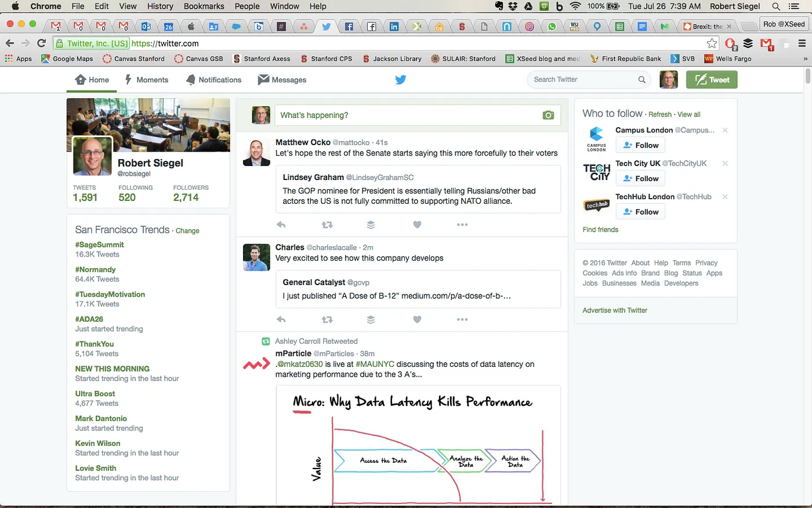Screen dimensions: 812x508
Task: Open the Wells Fargo bookmark
Action: [728, 59]
